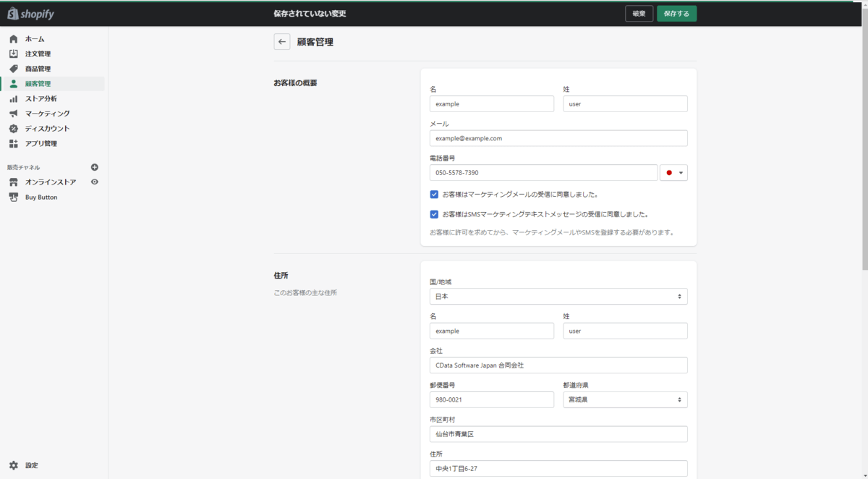View the online store with the eye icon
The height and width of the screenshot is (479, 868).
pos(95,182)
